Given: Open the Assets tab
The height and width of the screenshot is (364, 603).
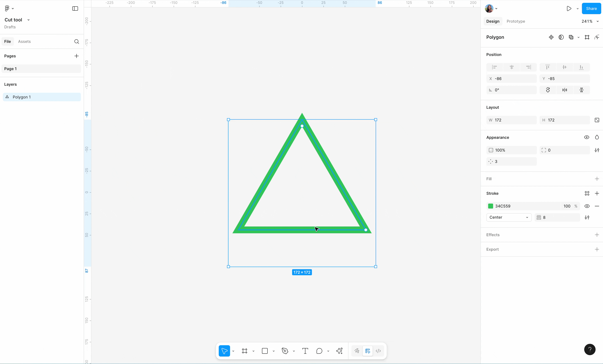Looking at the screenshot, I should 24,42.
